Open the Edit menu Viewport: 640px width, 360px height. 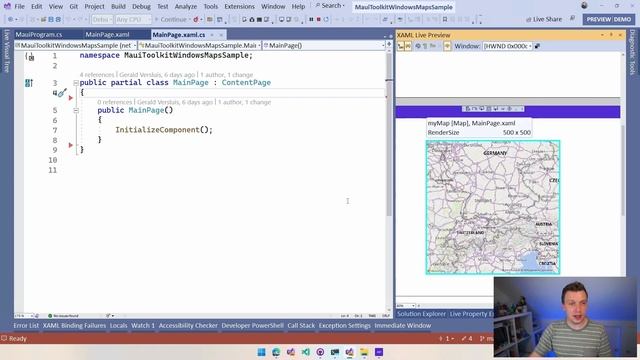[36, 7]
